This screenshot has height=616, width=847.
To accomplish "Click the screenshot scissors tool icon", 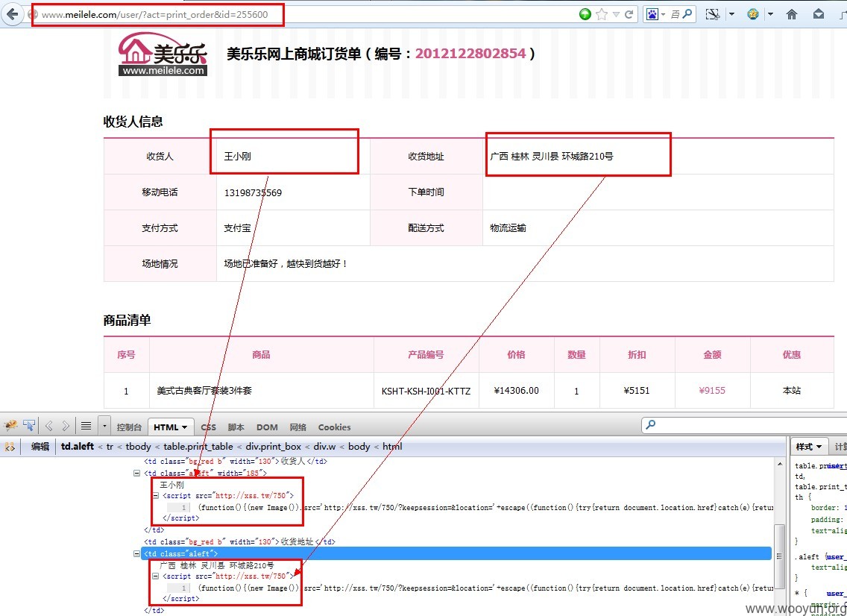I will coord(713,15).
